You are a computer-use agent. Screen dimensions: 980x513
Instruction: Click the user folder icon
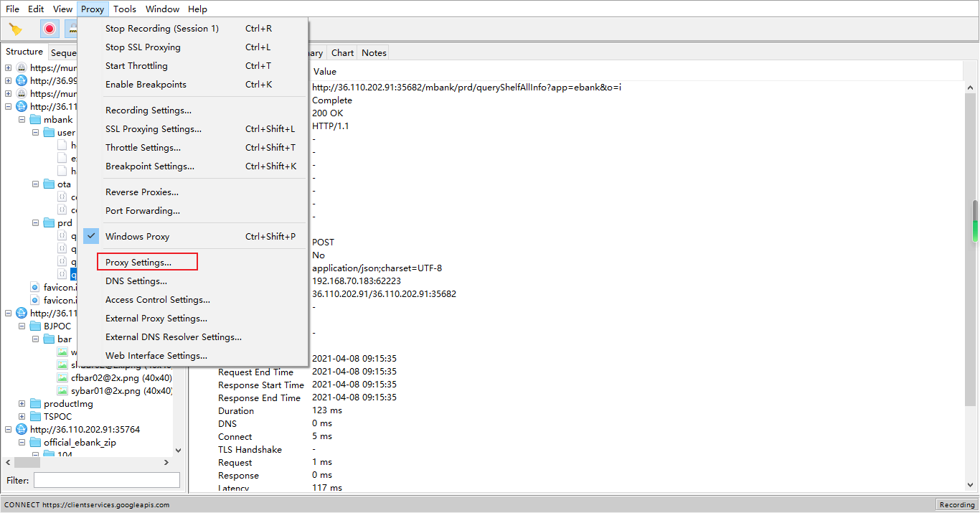click(49, 133)
